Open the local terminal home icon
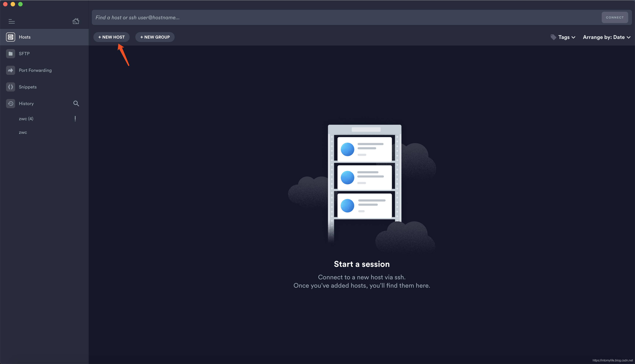The height and width of the screenshot is (364, 635). click(x=76, y=21)
